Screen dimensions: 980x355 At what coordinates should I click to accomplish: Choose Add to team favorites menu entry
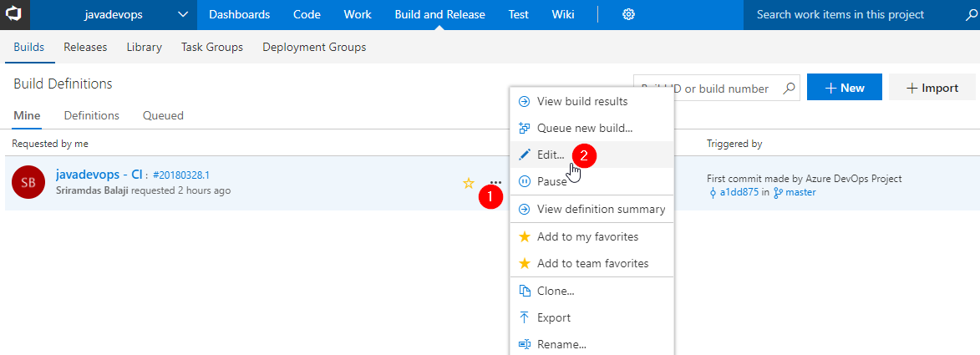click(x=592, y=263)
